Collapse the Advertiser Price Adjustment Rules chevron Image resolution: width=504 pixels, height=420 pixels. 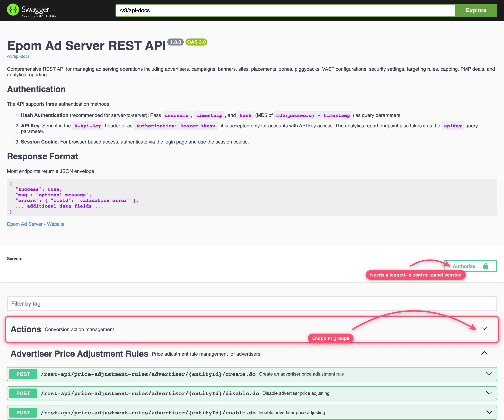tap(484, 353)
